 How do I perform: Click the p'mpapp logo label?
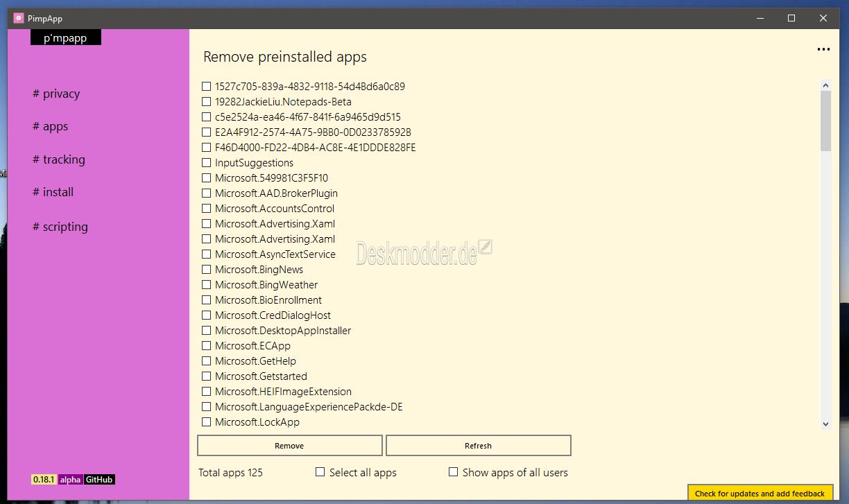(66, 37)
